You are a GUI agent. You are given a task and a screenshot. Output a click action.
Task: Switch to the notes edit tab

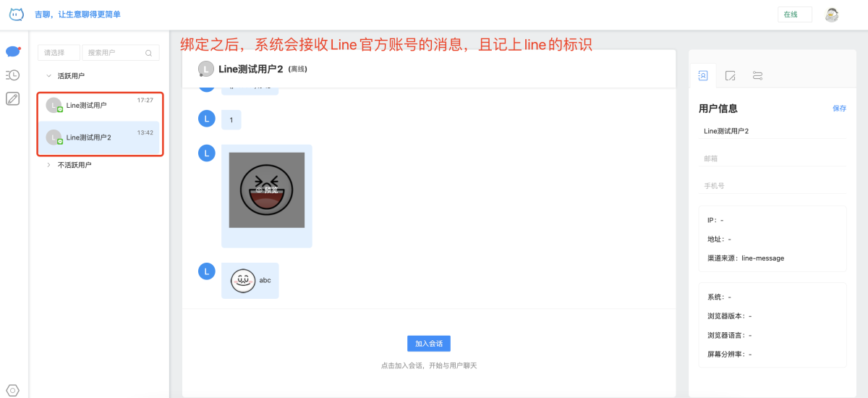[731, 75]
